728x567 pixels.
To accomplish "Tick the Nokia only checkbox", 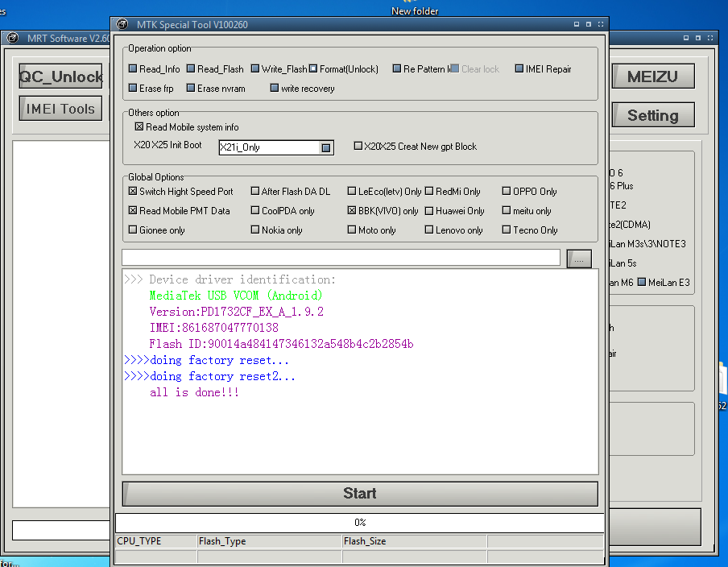I will coord(255,230).
